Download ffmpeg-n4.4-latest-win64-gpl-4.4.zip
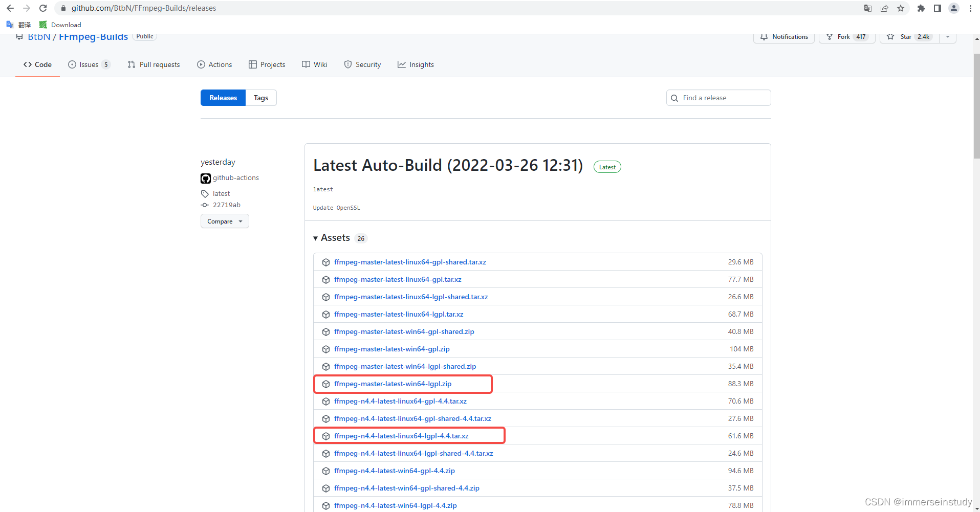 pos(395,471)
